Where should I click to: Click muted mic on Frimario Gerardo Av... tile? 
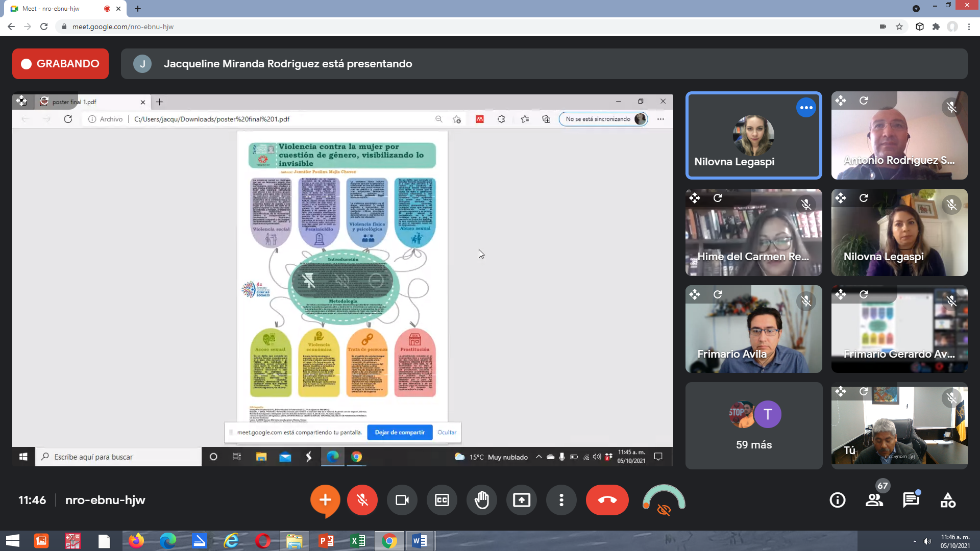tap(951, 301)
